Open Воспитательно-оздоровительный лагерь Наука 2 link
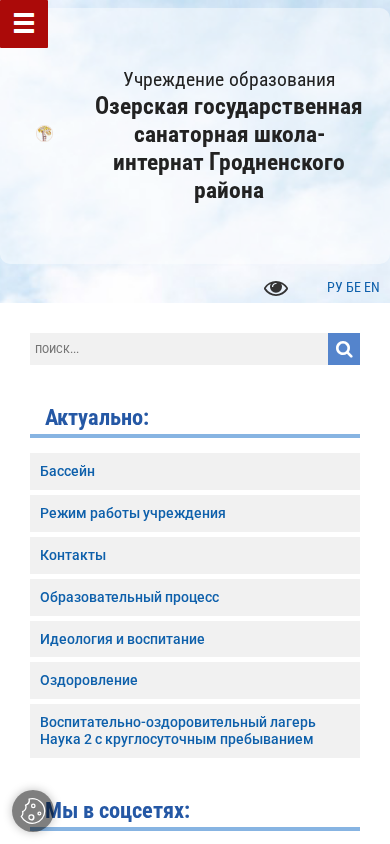The image size is (390, 844). point(195,731)
